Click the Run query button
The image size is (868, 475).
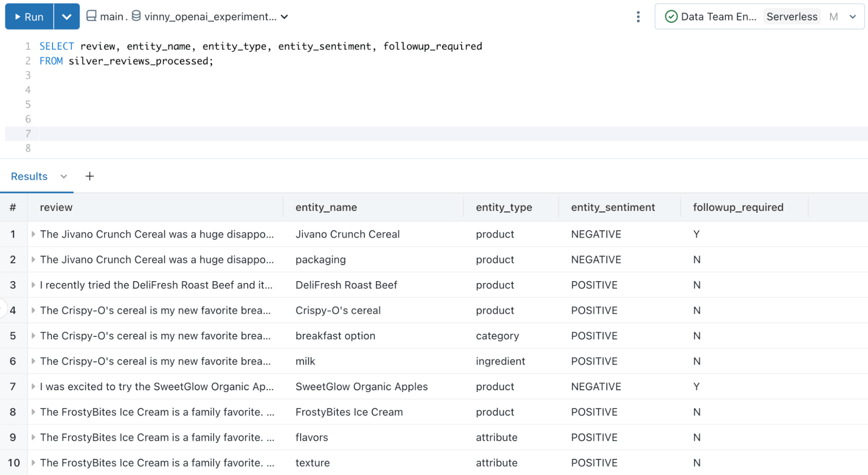coord(30,17)
